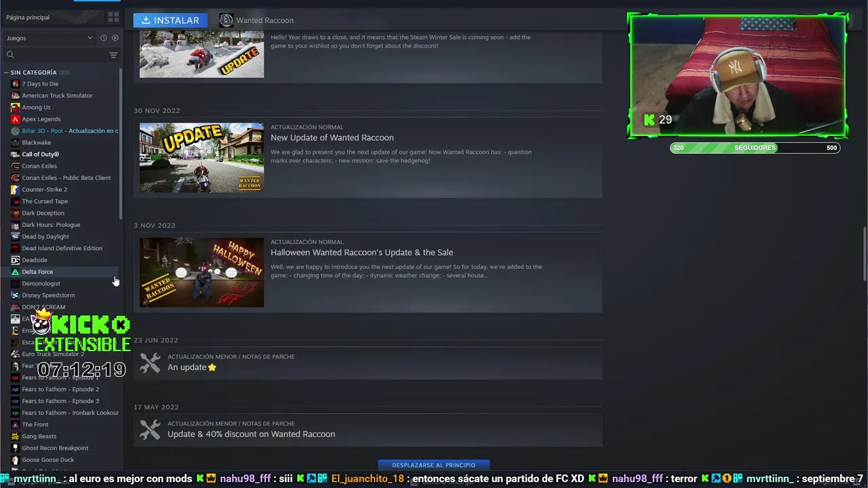Toggle sort by recent activity clock

[x=104, y=38]
